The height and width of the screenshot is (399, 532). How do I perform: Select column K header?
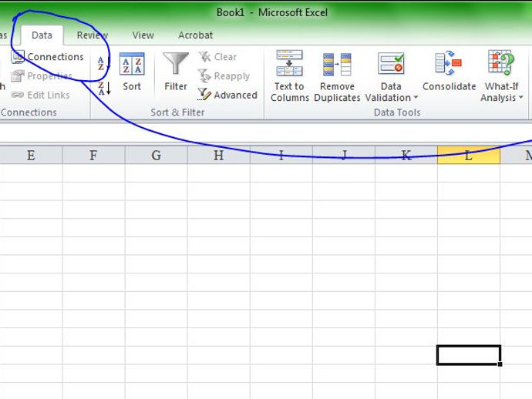click(x=406, y=156)
